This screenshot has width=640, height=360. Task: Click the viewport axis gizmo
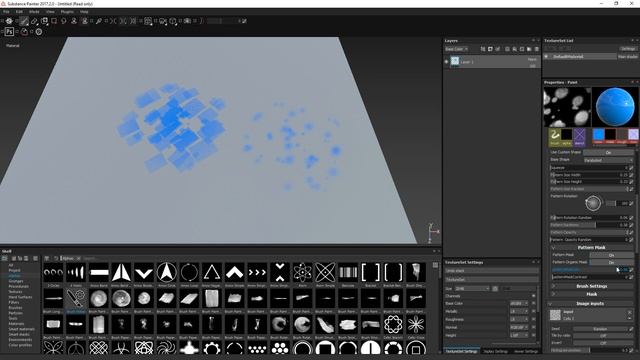[x=433, y=233]
